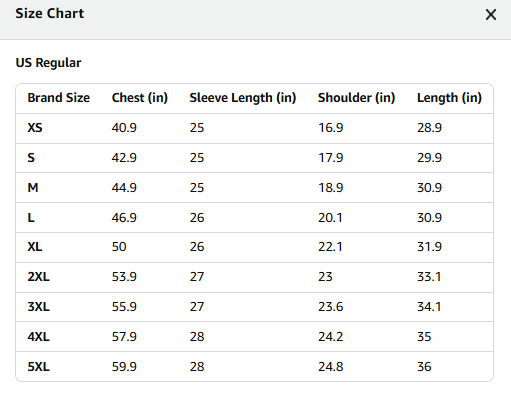The height and width of the screenshot is (402, 511).
Task: Select the XS size row label
Action: (x=35, y=128)
